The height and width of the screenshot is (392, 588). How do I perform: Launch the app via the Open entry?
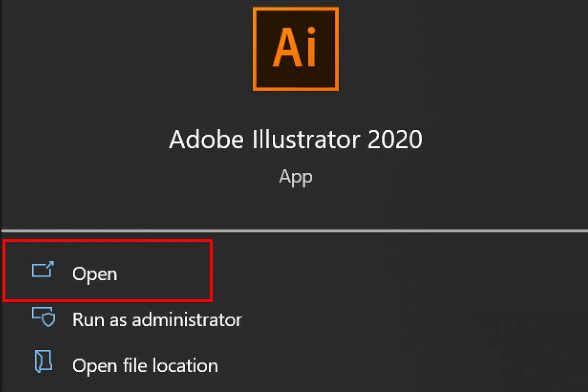coord(95,273)
